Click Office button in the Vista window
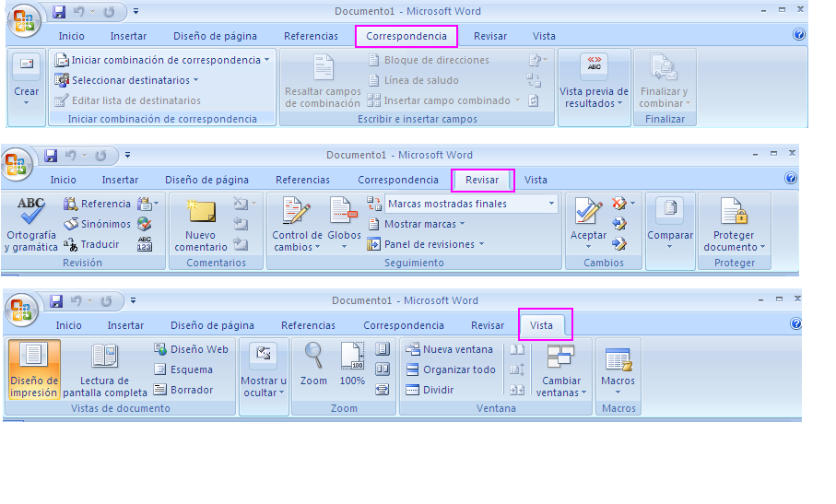This screenshot has height=504, width=836. 22,310
